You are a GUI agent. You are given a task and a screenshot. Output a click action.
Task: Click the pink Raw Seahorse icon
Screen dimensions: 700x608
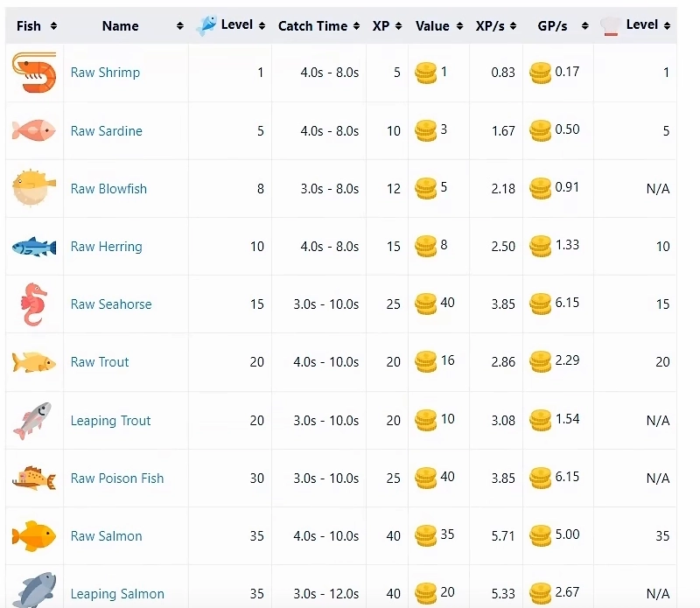click(34, 304)
